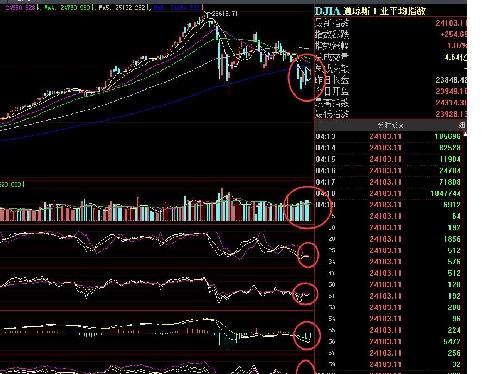Viewport: 500px width, 374px height.
Task: Select the 04:13 tick trade row
Action: point(388,136)
